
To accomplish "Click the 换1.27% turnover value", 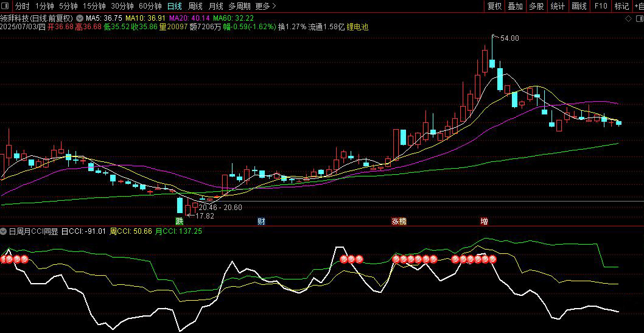I will coord(292,27).
